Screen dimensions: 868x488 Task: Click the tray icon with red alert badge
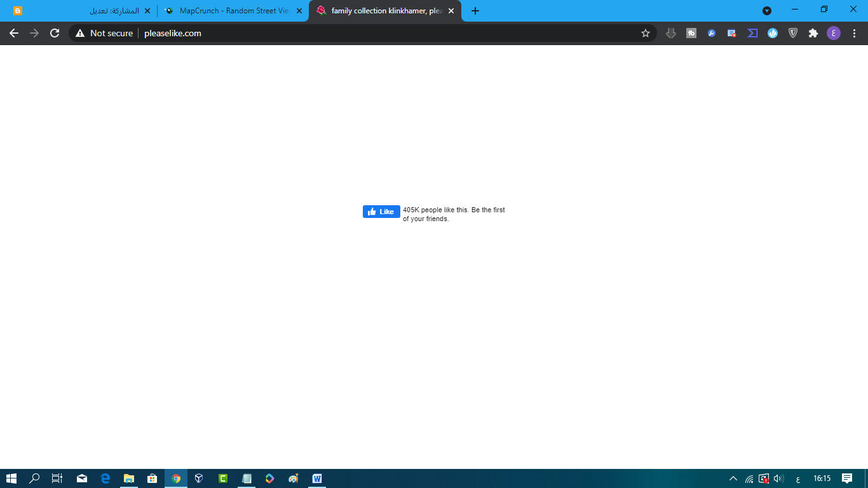764,478
